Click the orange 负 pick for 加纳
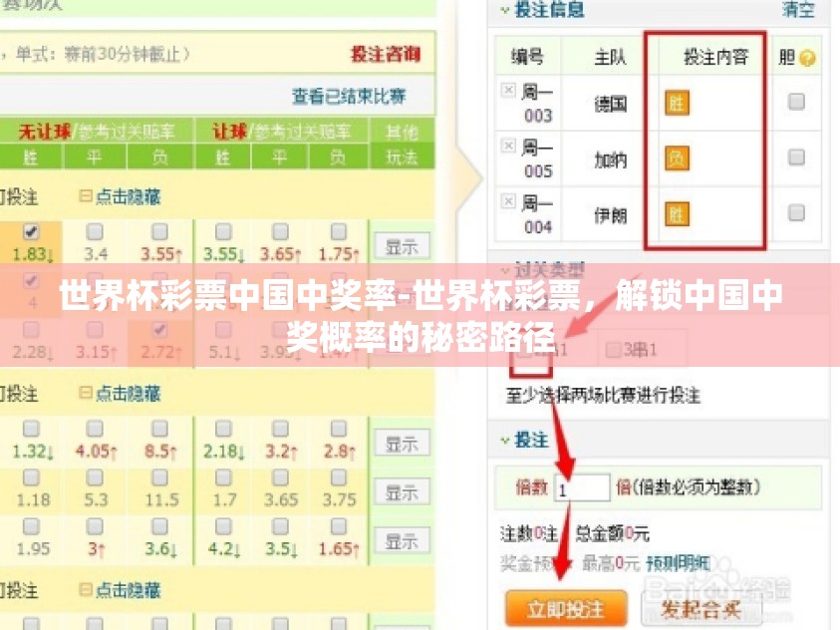The image size is (840, 630). point(677,158)
